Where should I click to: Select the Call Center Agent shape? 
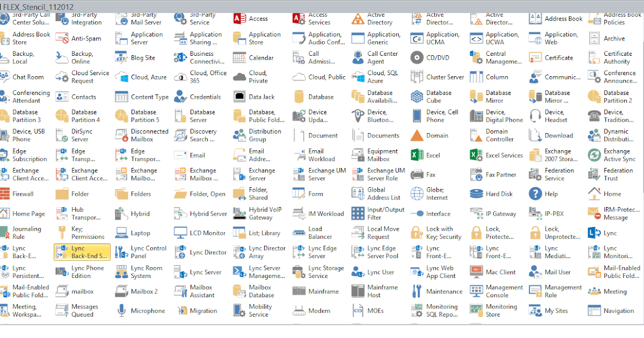pos(376,57)
